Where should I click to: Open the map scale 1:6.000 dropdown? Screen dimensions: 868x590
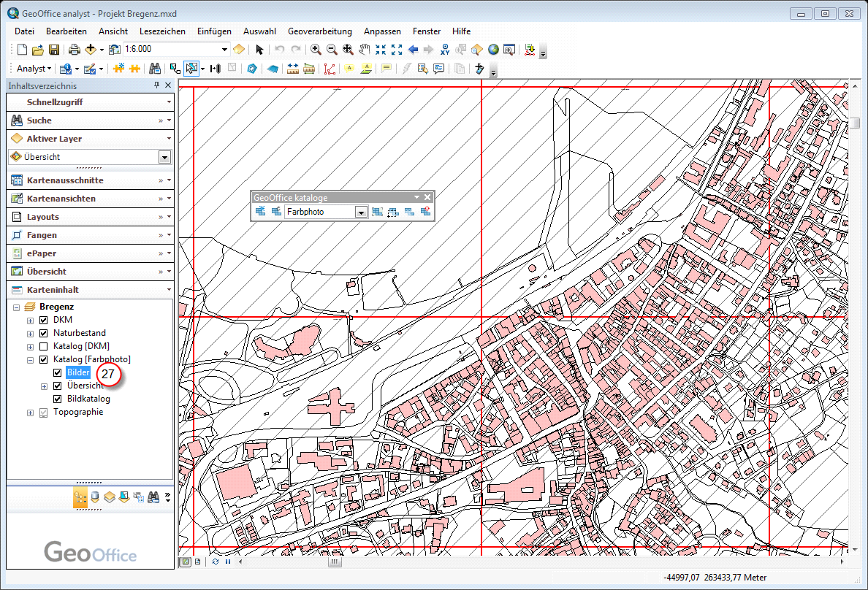pos(224,50)
